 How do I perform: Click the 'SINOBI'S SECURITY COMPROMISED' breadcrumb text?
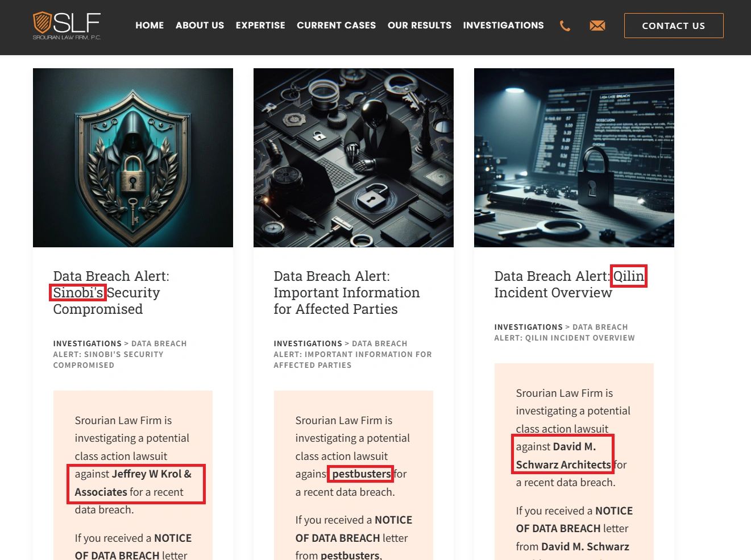click(108, 360)
